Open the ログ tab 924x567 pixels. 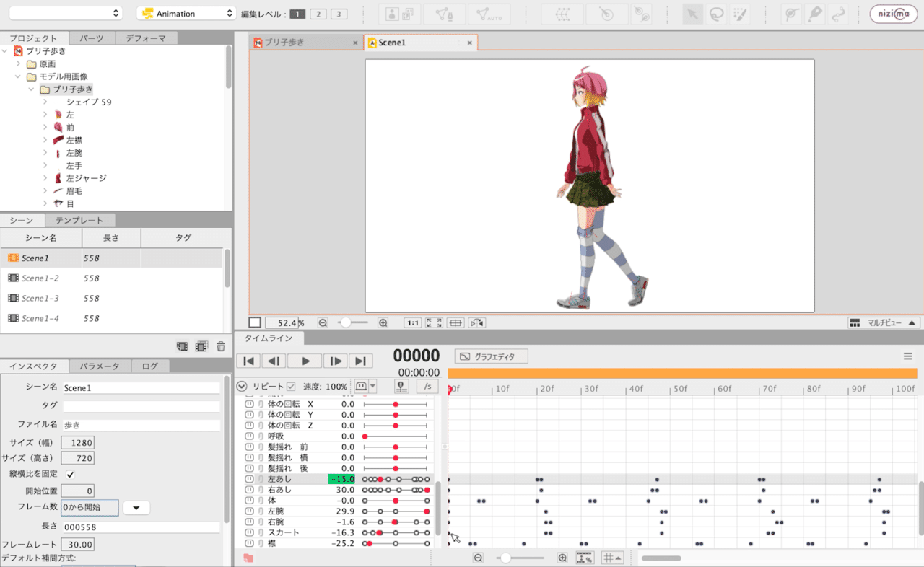click(150, 366)
